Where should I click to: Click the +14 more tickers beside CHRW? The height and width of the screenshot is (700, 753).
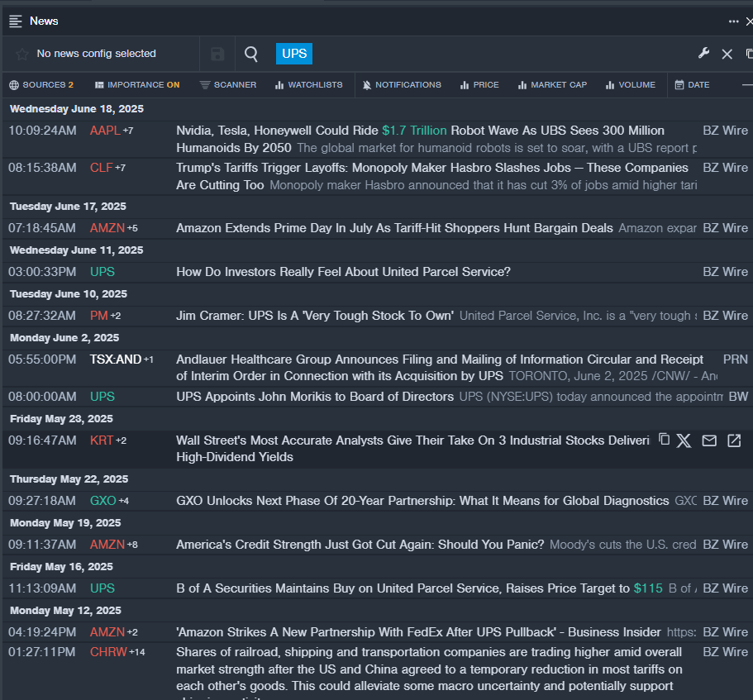137,652
